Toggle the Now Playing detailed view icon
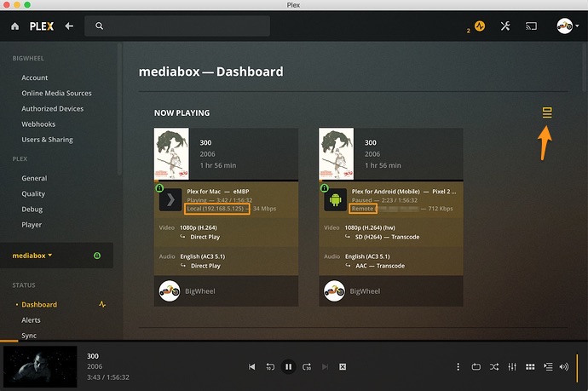Screen dimensions: 588x391 point(547,112)
